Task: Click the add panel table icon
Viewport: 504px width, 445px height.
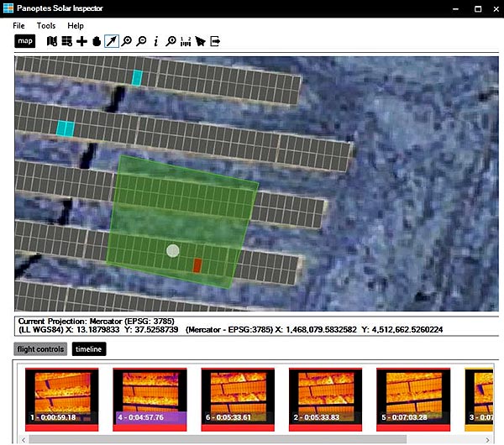Action: tap(67, 41)
